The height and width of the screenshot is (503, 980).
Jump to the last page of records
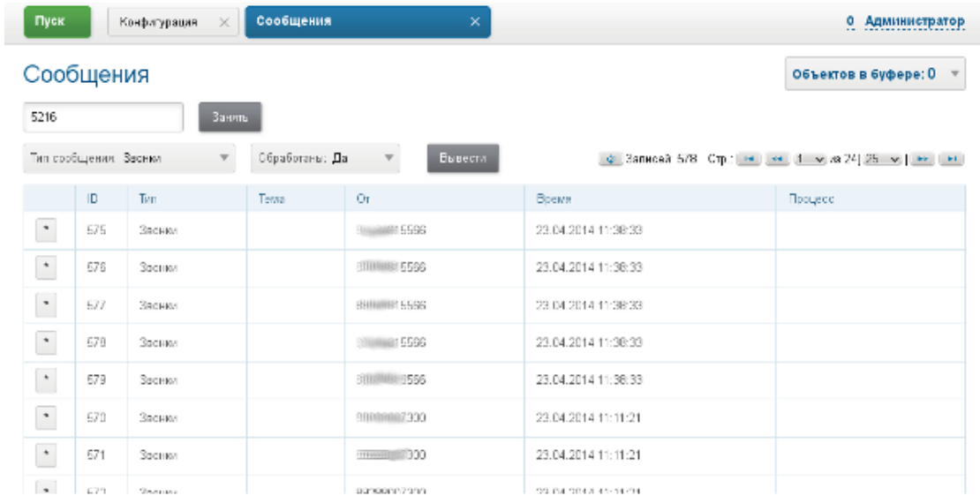(952, 160)
